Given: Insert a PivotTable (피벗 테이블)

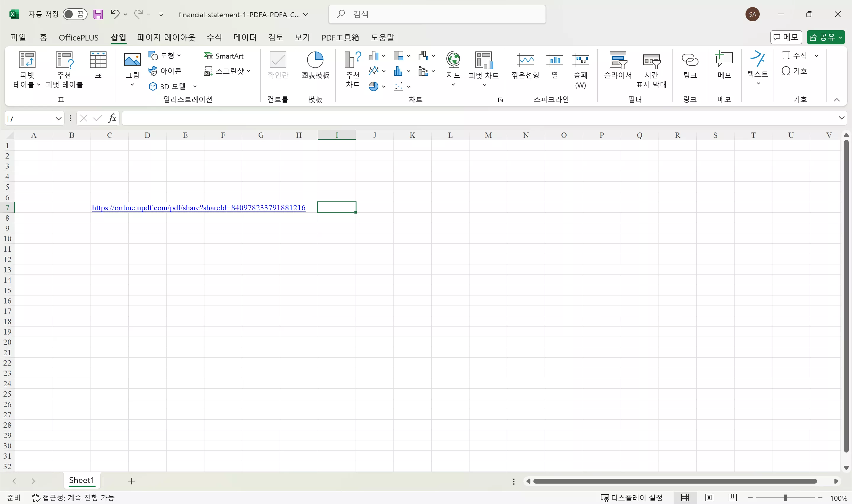Looking at the screenshot, I should (27, 70).
